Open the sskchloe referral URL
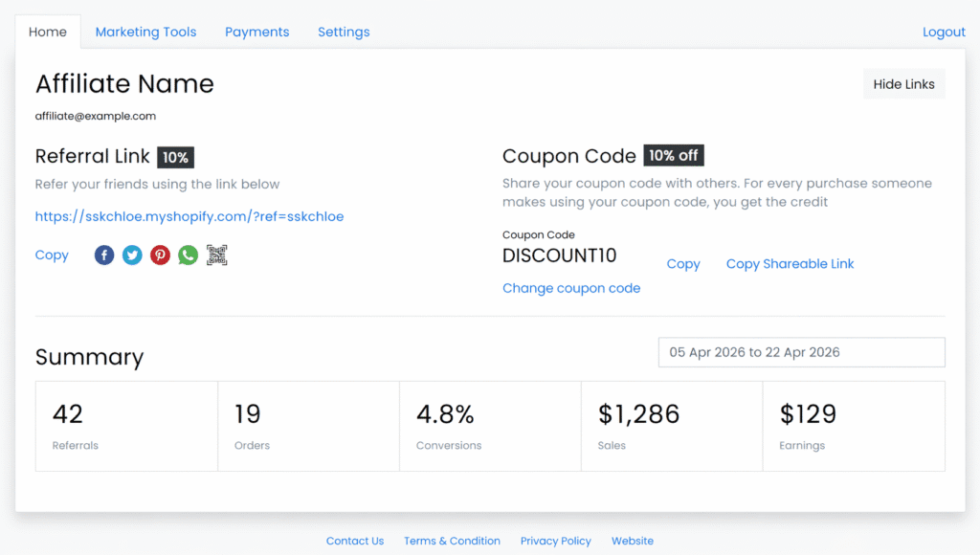 (x=189, y=216)
